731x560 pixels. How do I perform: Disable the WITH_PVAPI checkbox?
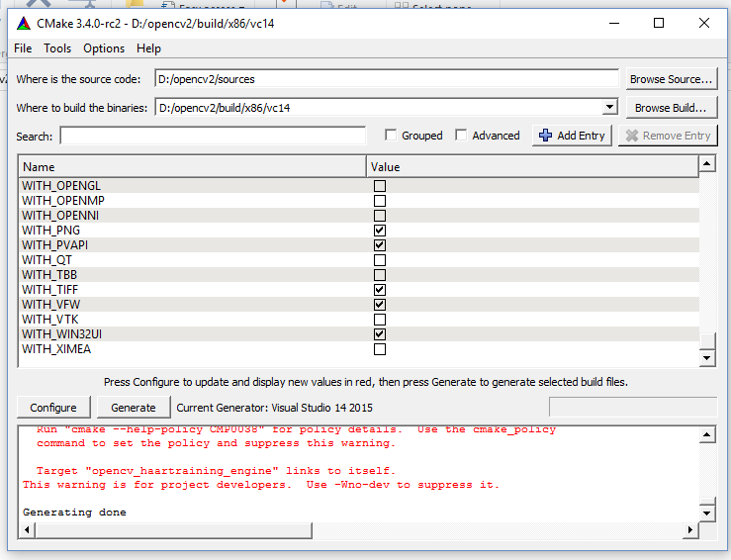pyautogui.click(x=380, y=245)
